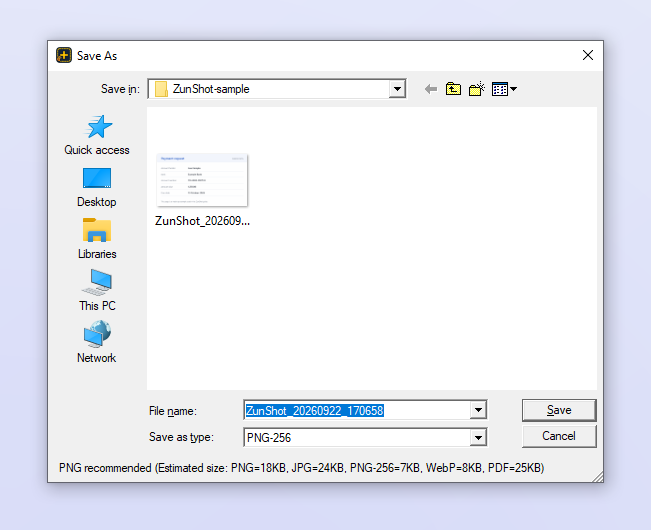Open Quick access location
651x530 pixels.
pos(97,135)
